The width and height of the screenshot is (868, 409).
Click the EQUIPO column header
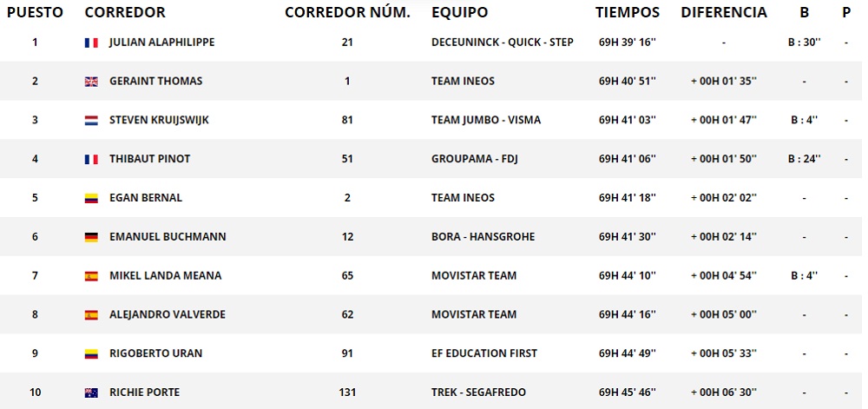pyautogui.click(x=459, y=13)
